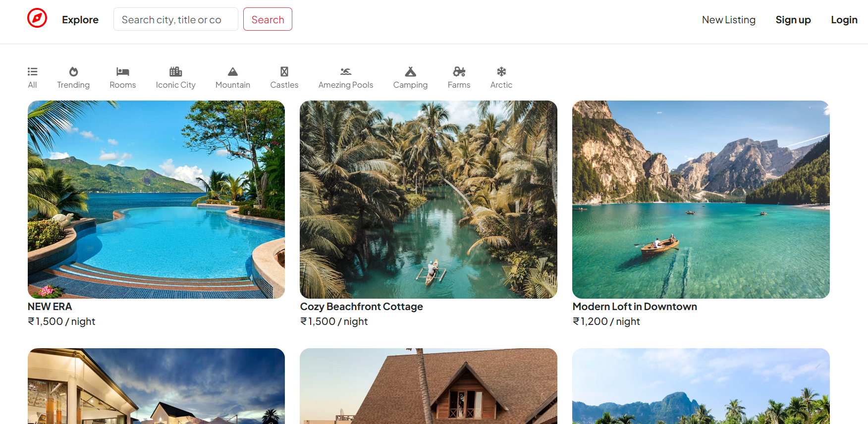Image resolution: width=868 pixels, height=424 pixels.
Task: Open Modern Loft in Downtown title
Action: coord(635,307)
